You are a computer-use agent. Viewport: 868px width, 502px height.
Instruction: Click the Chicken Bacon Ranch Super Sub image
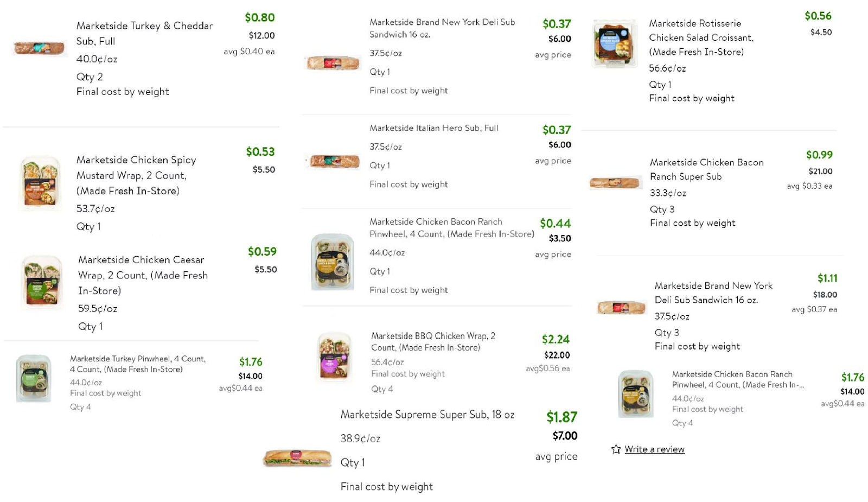click(616, 183)
